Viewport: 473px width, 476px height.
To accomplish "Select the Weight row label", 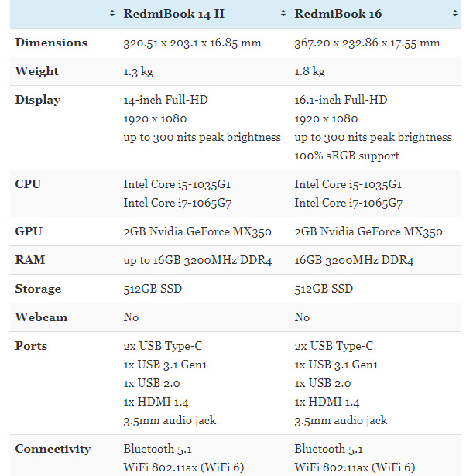I will [37, 71].
